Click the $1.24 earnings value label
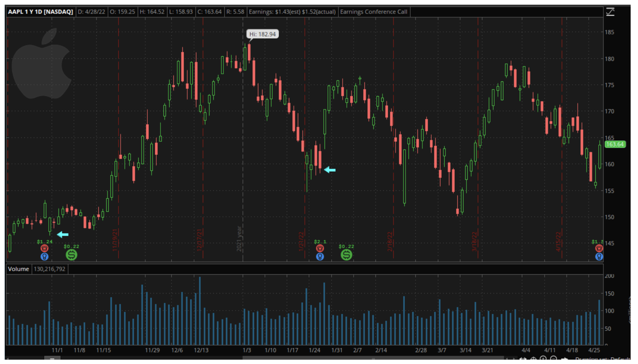This screenshot has height=364, width=638. click(x=45, y=242)
